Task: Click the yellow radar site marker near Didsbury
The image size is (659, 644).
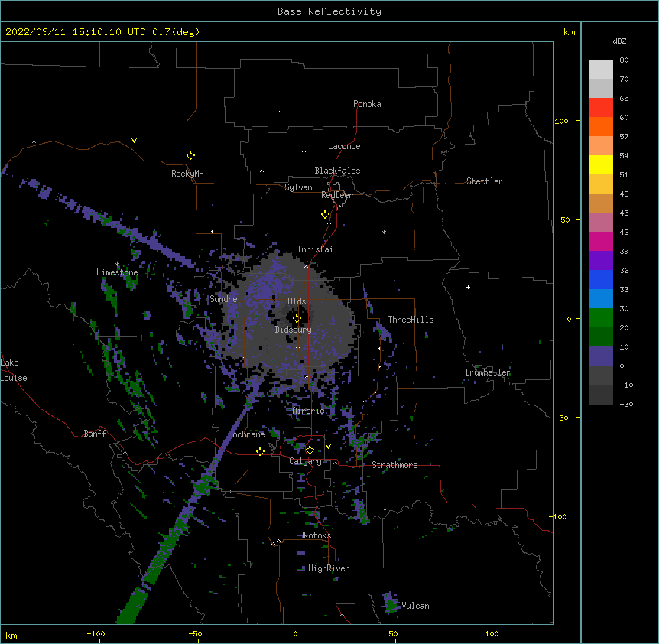Action: click(297, 319)
